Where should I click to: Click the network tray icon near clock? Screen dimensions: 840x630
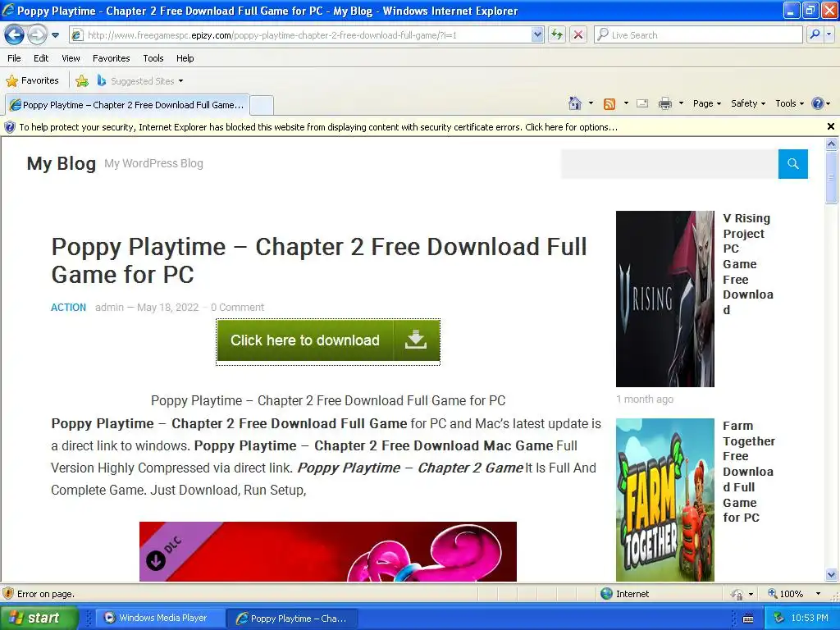[x=779, y=619]
